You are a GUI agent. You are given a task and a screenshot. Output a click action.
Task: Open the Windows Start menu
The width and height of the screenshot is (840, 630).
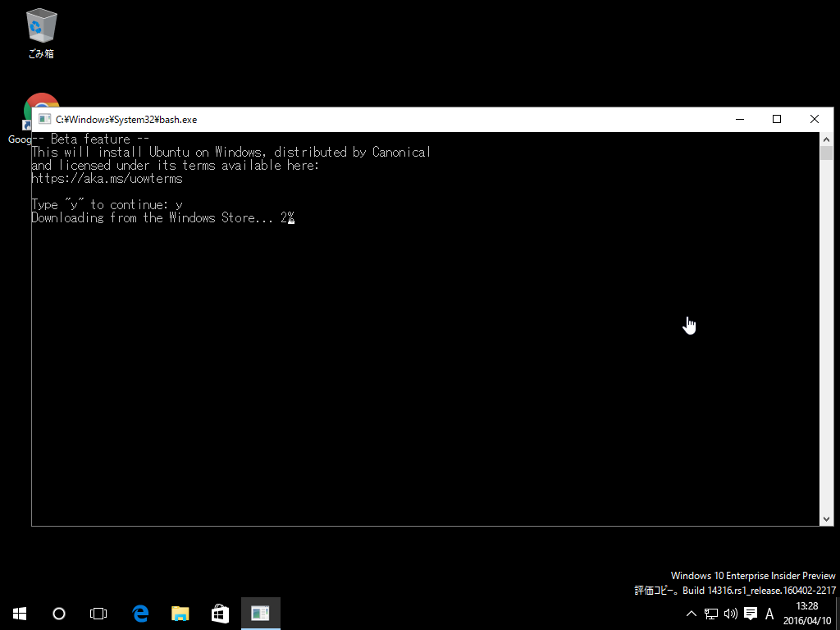(x=20, y=614)
